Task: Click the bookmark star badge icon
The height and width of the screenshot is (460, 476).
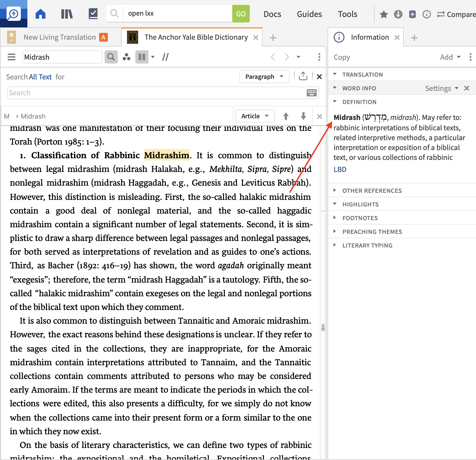Action: point(412,14)
